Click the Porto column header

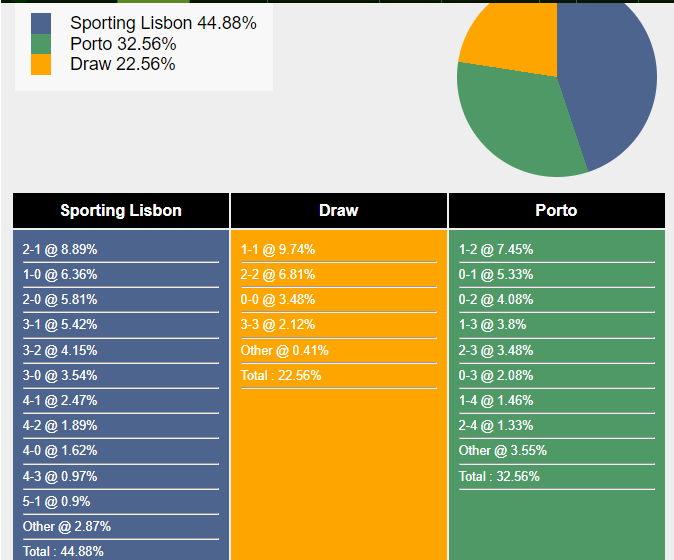click(x=556, y=210)
